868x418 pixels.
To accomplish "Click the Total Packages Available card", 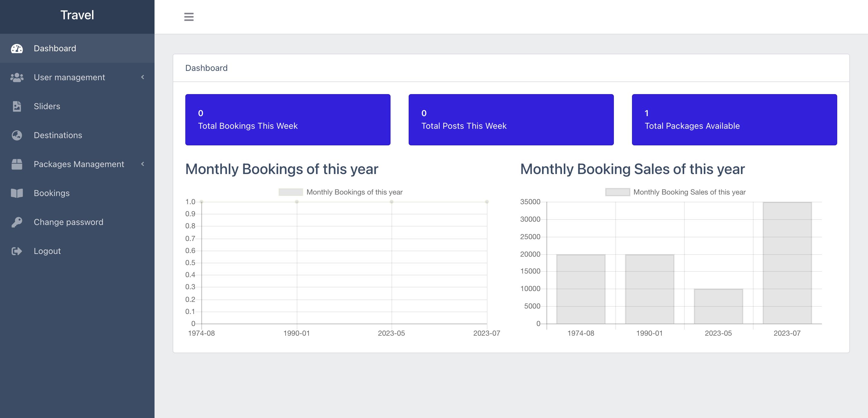I will click(x=734, y=119).
